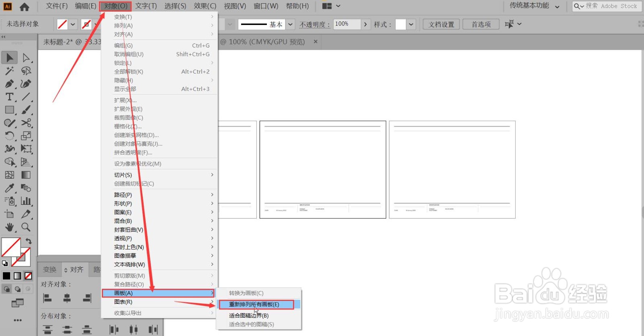Viewport: 644px width, 336px height.
Task: Click the Home icon in menu bar
Action: (24, 6)
